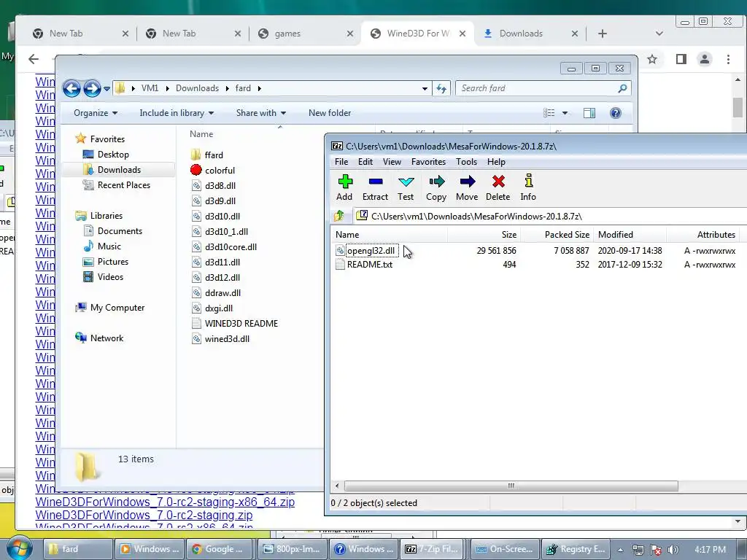Open the Organize dropdown

[x=96, y=113]
